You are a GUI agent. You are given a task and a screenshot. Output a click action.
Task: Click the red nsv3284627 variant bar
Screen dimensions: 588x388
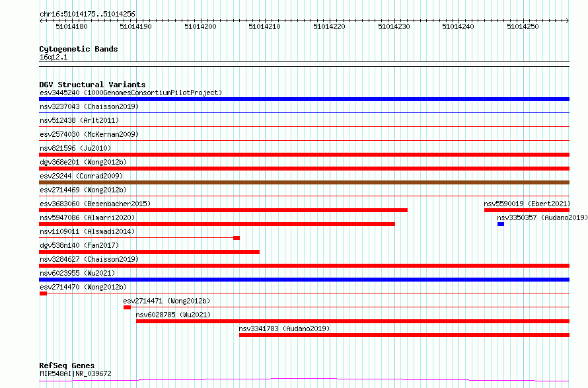304,266
